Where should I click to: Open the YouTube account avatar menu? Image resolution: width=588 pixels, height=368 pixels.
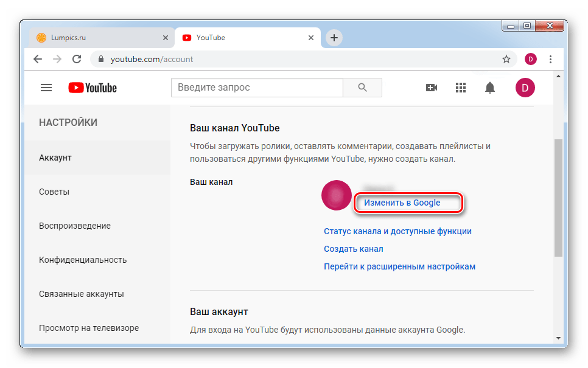tap(525, 88)
